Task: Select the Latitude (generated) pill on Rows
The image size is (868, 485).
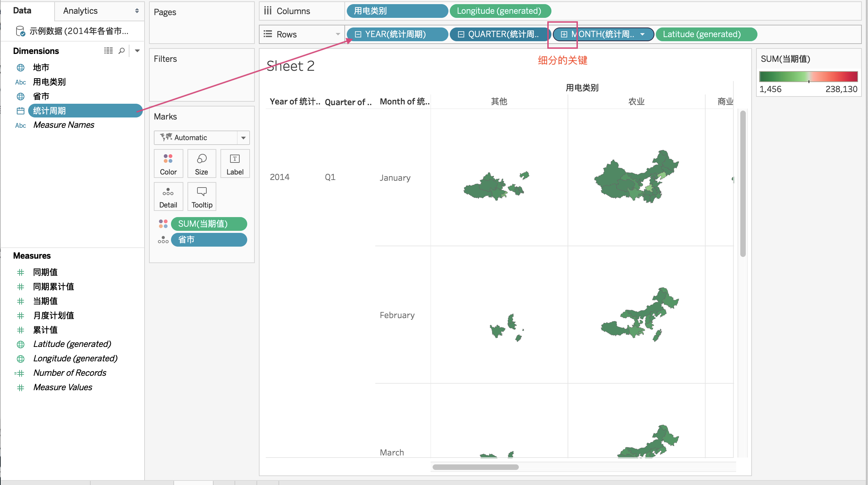Action: click(x=706, y=34)
